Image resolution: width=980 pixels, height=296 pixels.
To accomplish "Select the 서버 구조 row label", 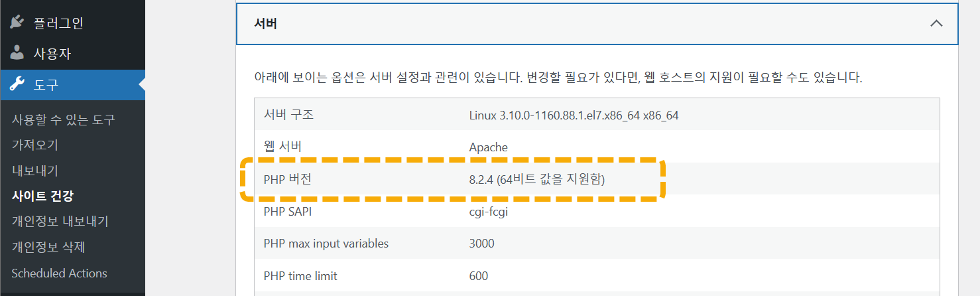I will (288, 114).
